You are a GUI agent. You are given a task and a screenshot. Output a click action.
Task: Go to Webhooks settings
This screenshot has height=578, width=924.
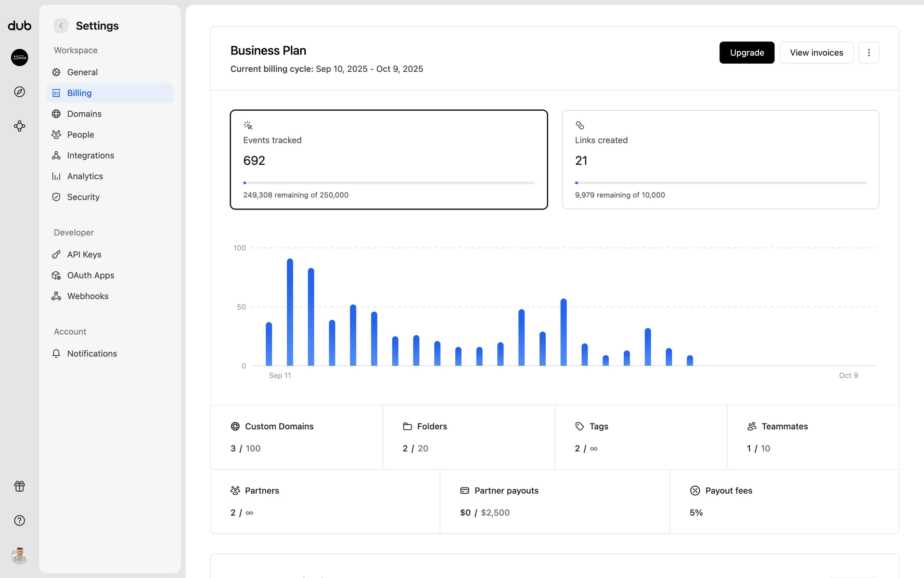pyautogui.click(x=88, y=296)
